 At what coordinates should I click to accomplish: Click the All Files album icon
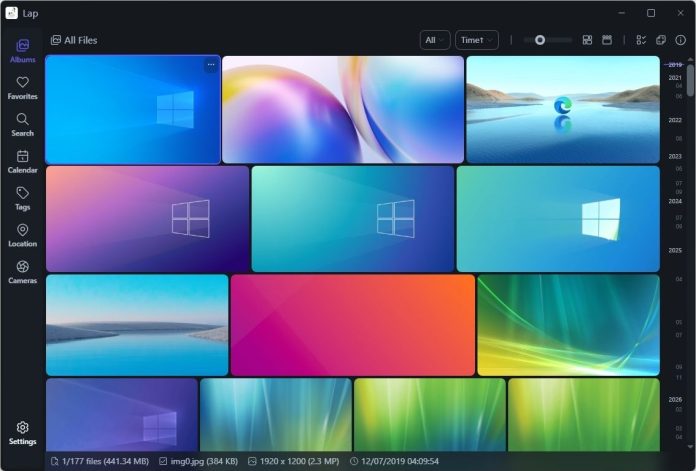(55, 40)
